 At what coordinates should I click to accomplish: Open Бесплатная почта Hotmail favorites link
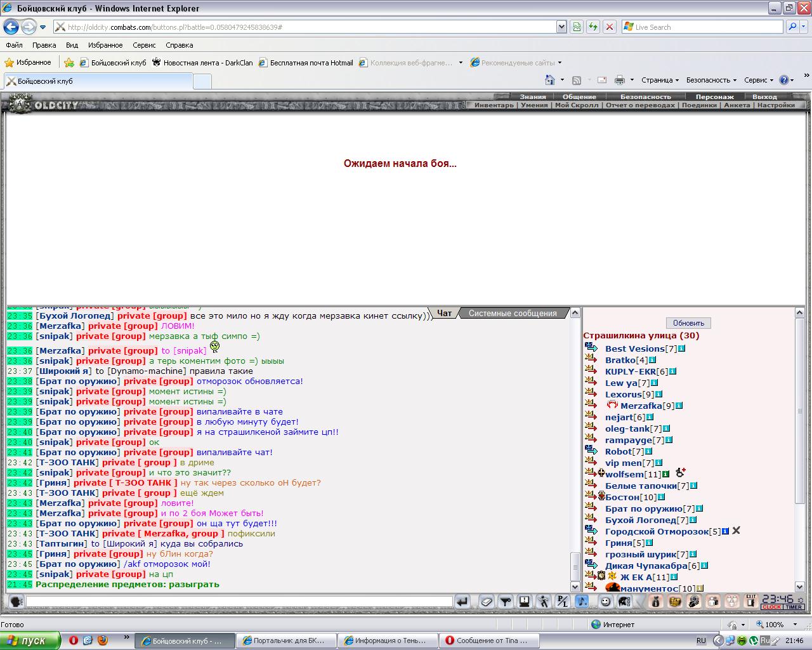(306, 62)
